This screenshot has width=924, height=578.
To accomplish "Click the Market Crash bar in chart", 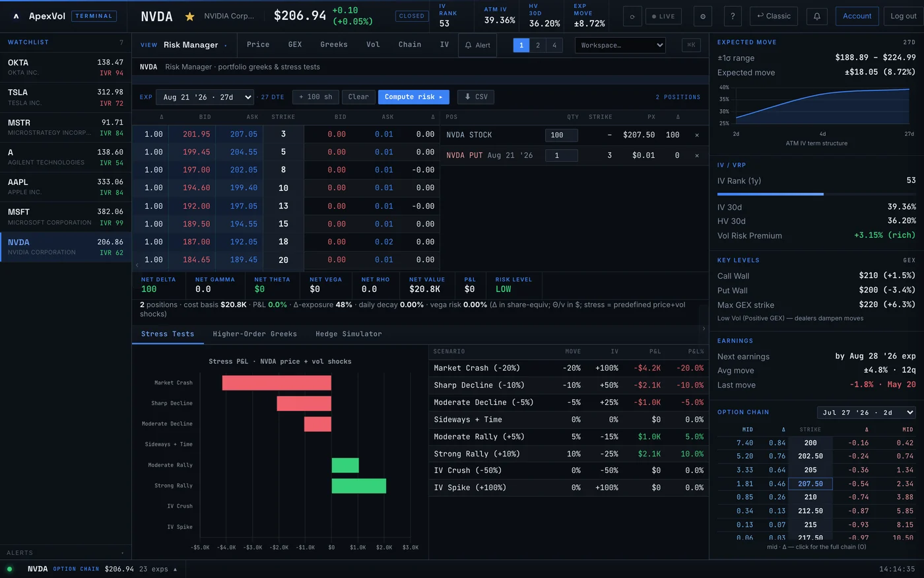I will click(277, 383).
